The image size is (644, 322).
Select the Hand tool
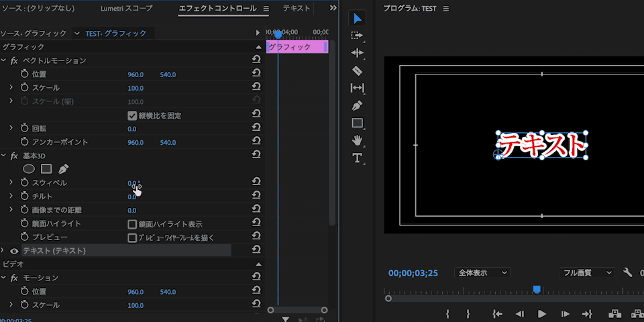click(357, 140)
